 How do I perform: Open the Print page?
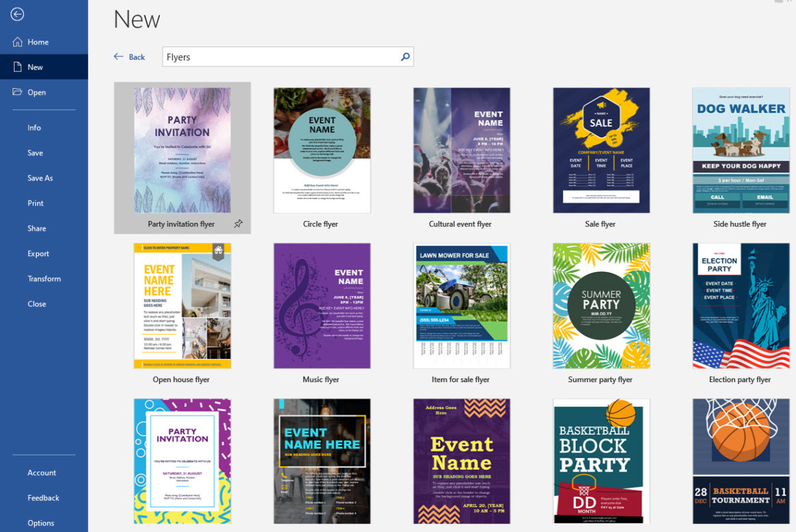pyautogui.click(x=36, y=203)
